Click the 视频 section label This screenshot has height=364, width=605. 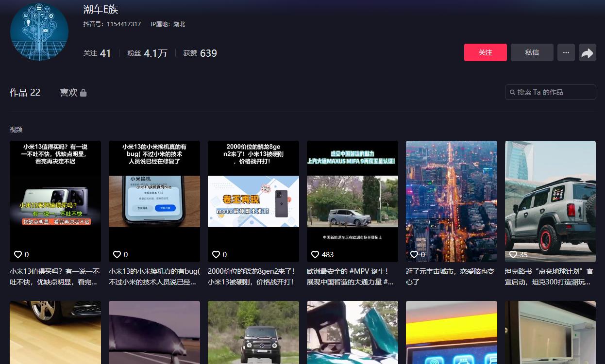(x=16, y=130)
